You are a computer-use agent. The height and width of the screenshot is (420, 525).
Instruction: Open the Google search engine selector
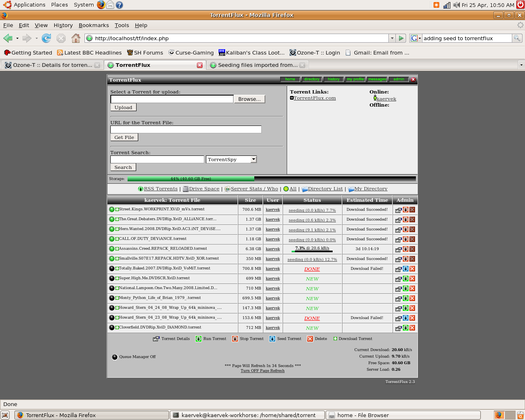coord(416,38)
